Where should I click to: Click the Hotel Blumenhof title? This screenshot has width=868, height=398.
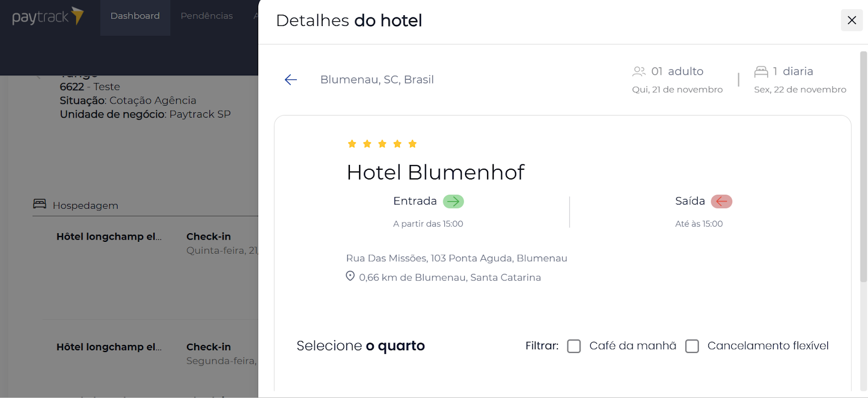click(436, 172)
